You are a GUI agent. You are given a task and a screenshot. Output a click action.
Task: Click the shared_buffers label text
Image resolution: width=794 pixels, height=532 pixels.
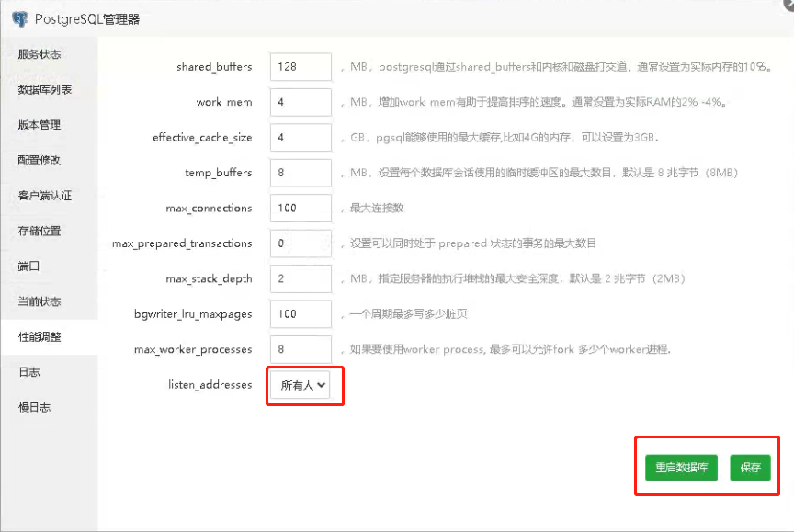click(214, 67)
